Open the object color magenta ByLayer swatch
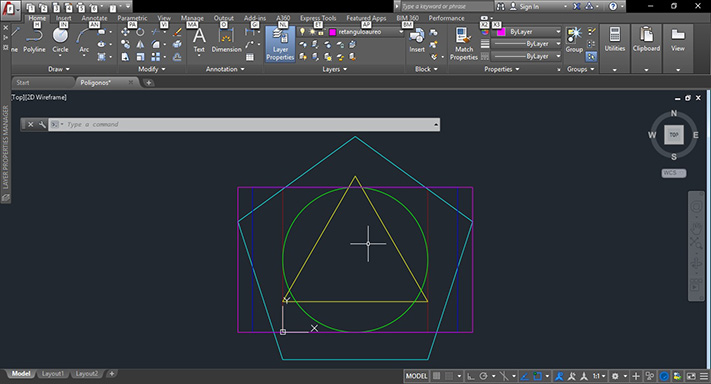This screenshot has height=384, width=711. click(x=501, y=32)
